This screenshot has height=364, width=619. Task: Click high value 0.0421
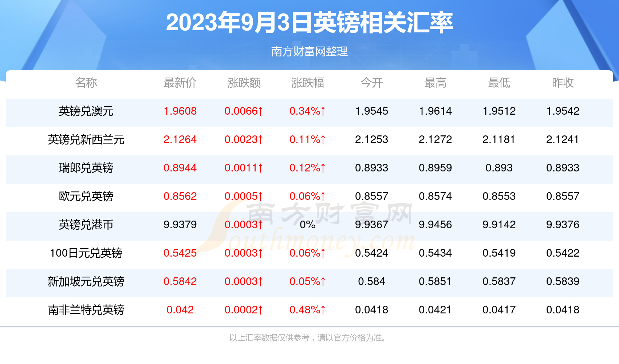435,310
